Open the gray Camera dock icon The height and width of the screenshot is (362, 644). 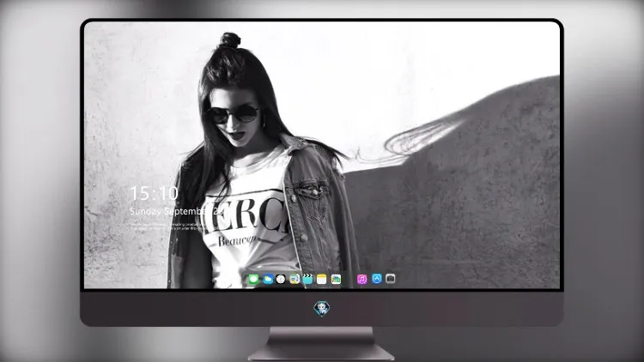391,279
